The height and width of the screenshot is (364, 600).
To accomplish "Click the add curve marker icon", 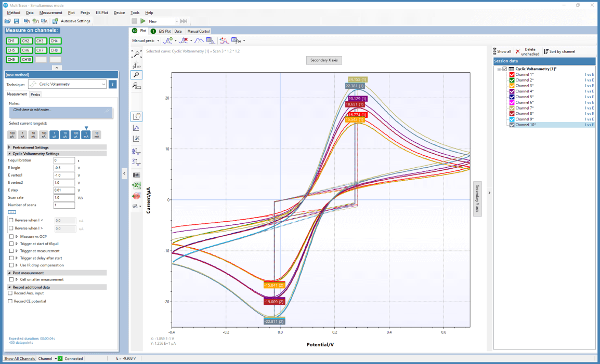I will pyautogui.click(x=224, y=41).
